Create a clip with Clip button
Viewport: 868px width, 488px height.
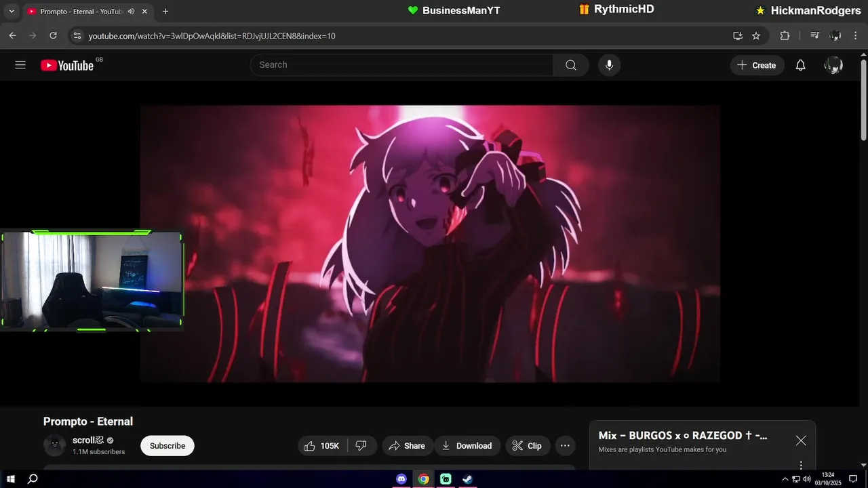(528, 445)
